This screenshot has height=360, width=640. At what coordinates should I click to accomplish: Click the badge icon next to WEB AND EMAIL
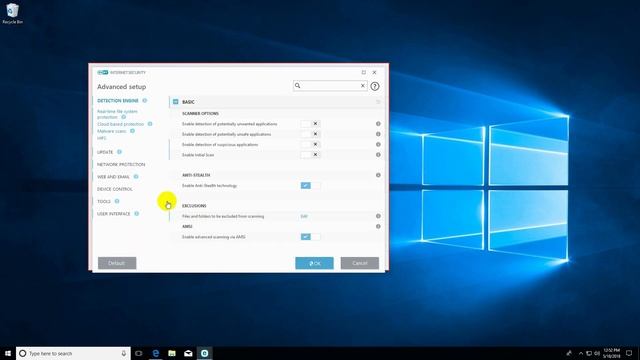(x=136, y=177)
